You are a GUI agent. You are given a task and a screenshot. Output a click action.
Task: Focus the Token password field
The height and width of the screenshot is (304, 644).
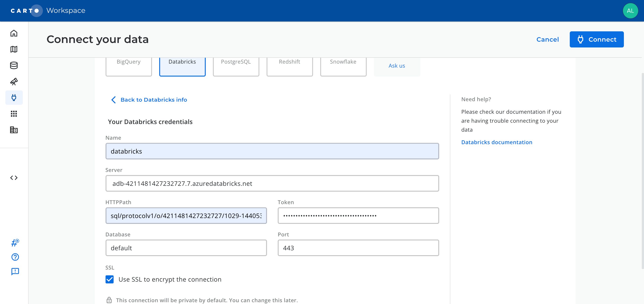point(358,216)
